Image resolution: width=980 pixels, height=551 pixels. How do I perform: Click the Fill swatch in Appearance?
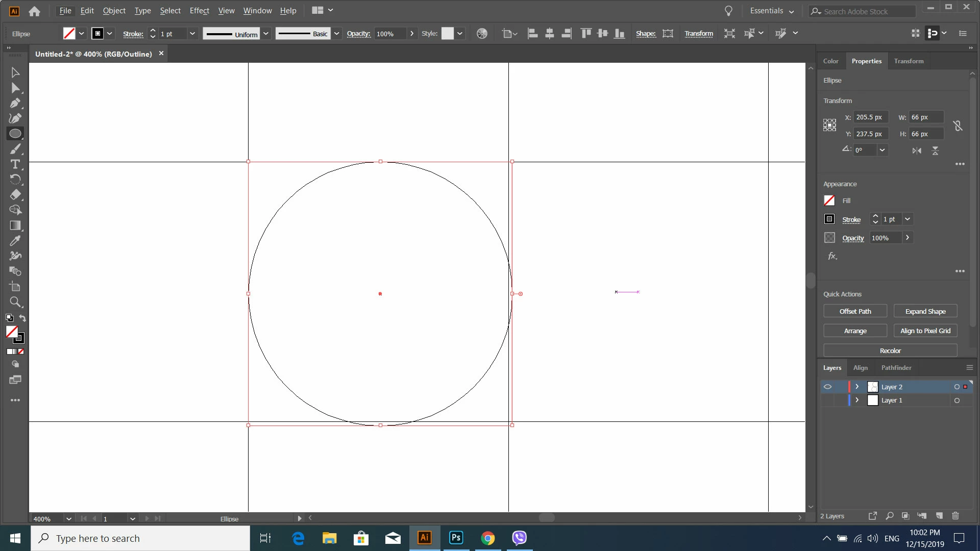click(829, 201)
